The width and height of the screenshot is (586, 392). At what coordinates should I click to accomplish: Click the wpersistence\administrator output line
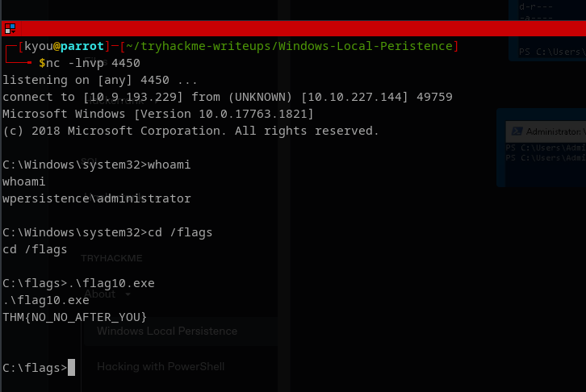pyautogui.click(x=97, y=198)
